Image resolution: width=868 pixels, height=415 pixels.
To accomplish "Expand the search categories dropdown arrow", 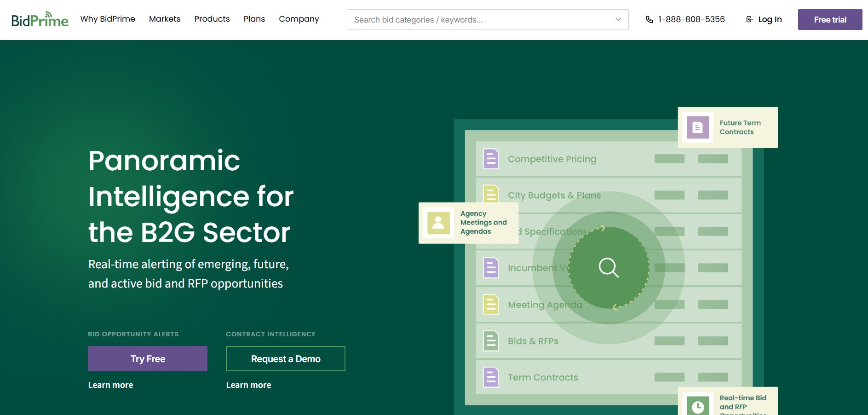I will tap(618, 19).
